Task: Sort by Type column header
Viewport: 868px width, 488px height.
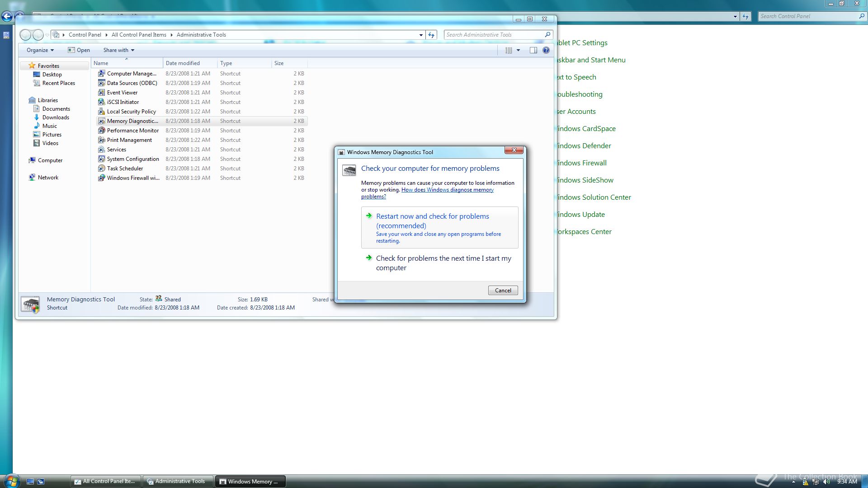Action: (x=244, y=63)
